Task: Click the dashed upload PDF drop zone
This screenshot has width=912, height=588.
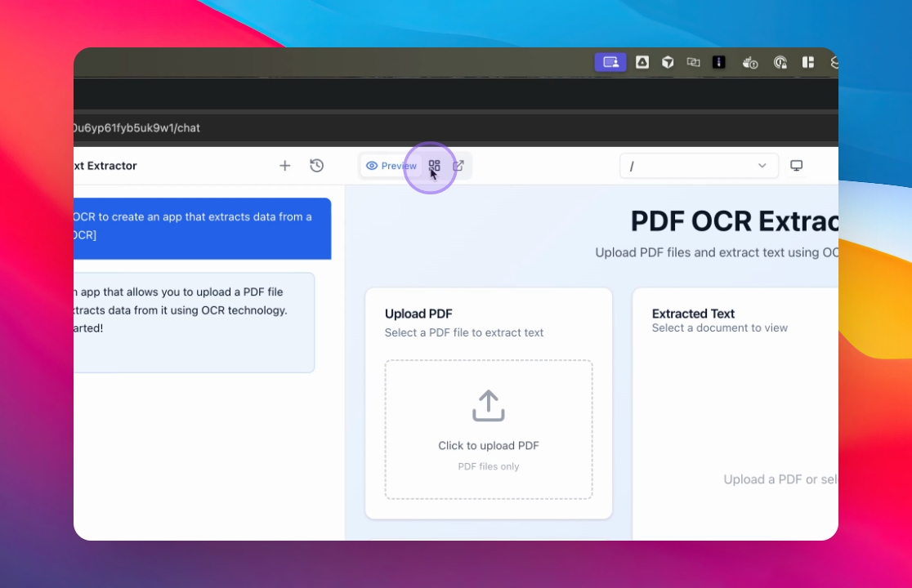Action: tap(489, 430)
